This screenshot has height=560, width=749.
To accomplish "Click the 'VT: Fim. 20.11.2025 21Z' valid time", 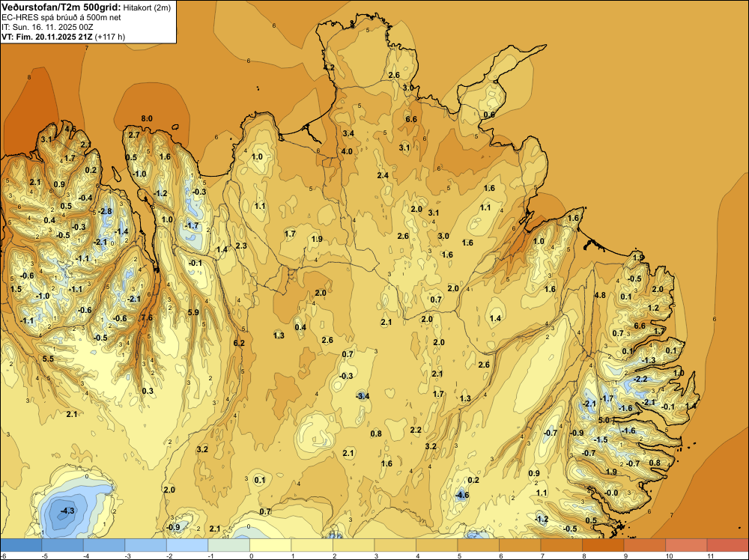I will click(x=47, y=37).
